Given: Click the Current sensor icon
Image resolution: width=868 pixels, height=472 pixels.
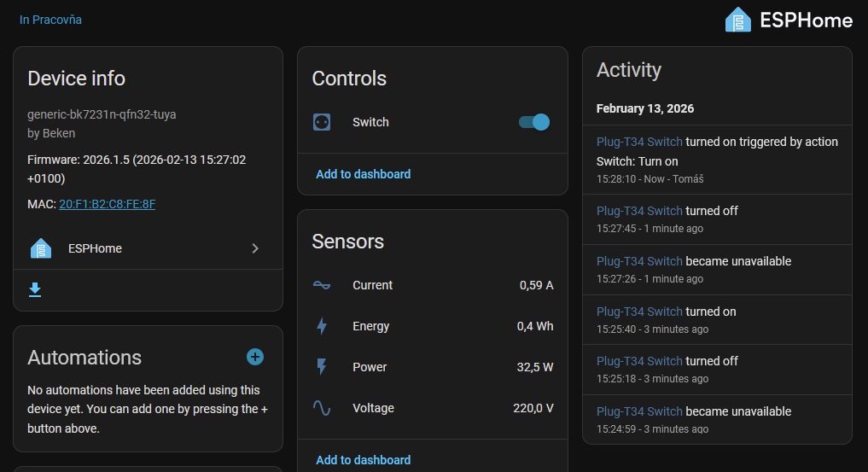Looking at the screenshot, I should [322, 285].
